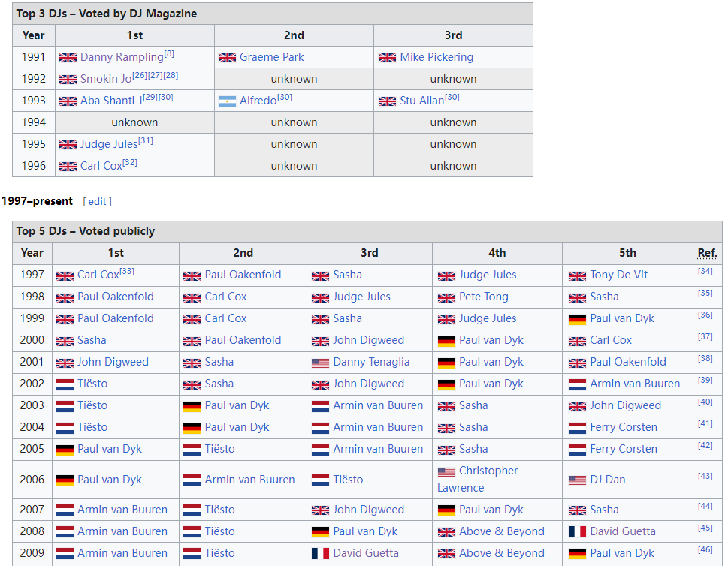The height and width of the screenshot is (566, 728).
Task: Click the Ref. column header
Action: [707, 253]
